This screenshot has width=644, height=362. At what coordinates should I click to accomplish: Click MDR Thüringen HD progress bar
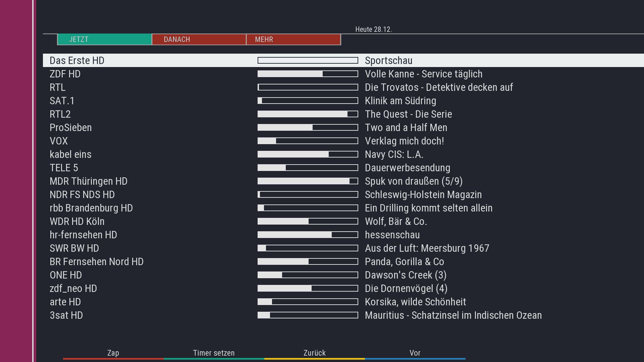308,181
